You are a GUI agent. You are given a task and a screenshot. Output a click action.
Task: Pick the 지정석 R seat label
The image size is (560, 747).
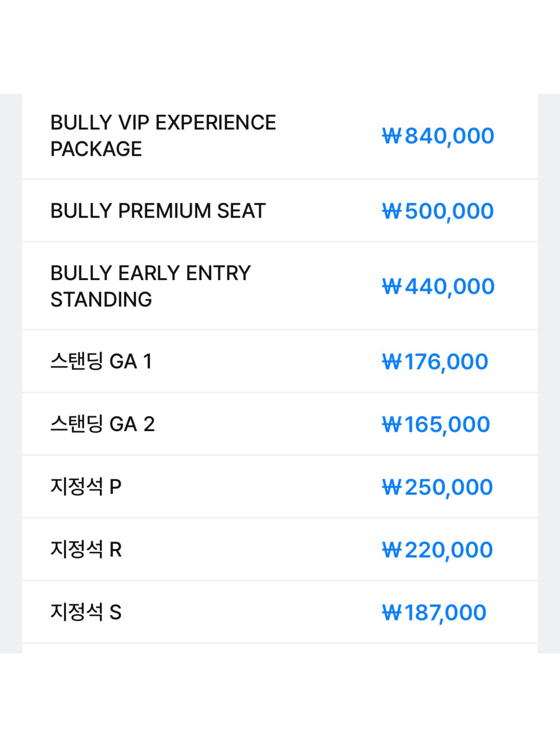click(x=86, y=549)
